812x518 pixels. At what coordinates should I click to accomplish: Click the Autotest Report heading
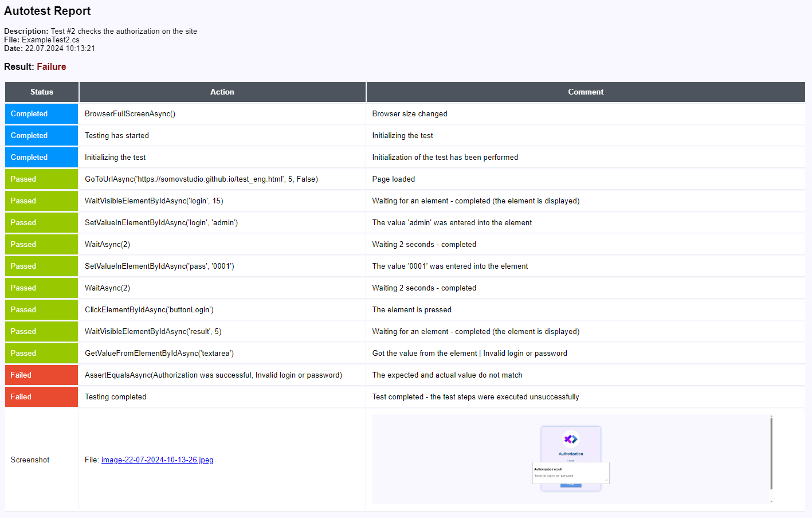point(48,11)
